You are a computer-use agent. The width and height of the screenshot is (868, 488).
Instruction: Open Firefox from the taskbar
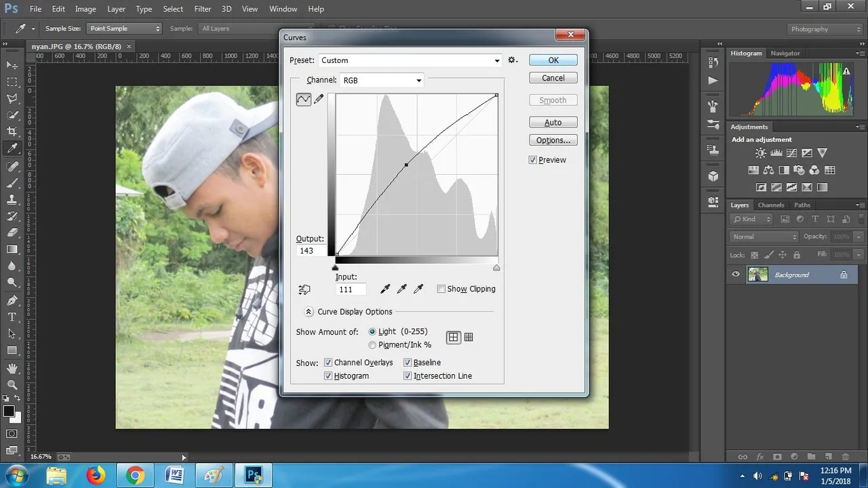coord(96,476)
